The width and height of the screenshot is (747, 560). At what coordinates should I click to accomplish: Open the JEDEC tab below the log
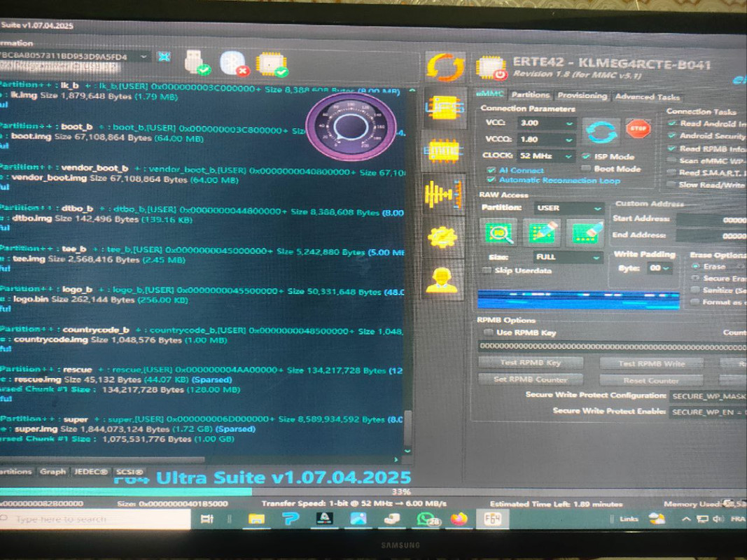coord(90,472)
